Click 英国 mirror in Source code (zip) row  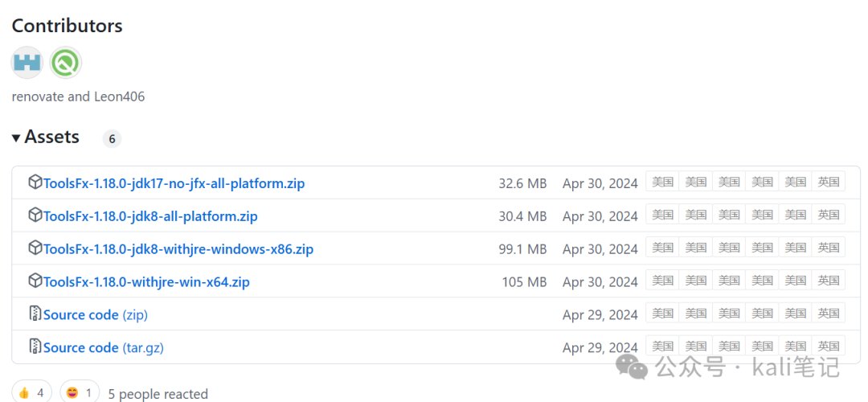coord(828,314)
